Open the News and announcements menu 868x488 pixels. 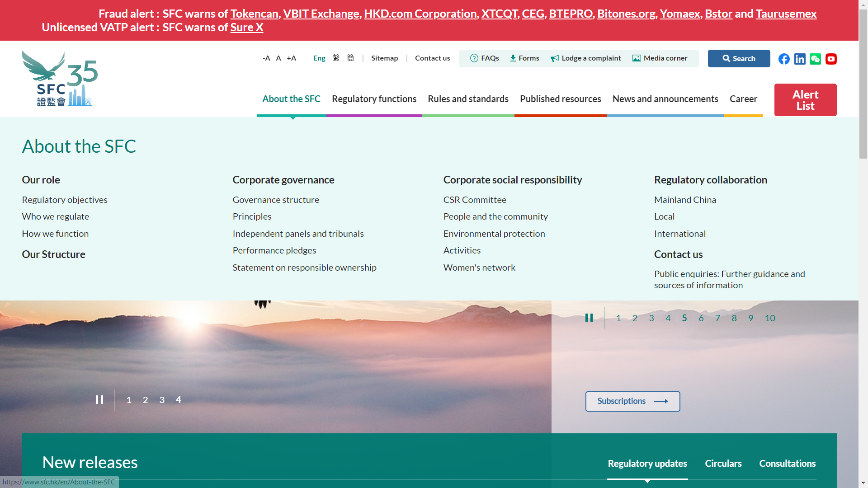click(x=665, y=99)
